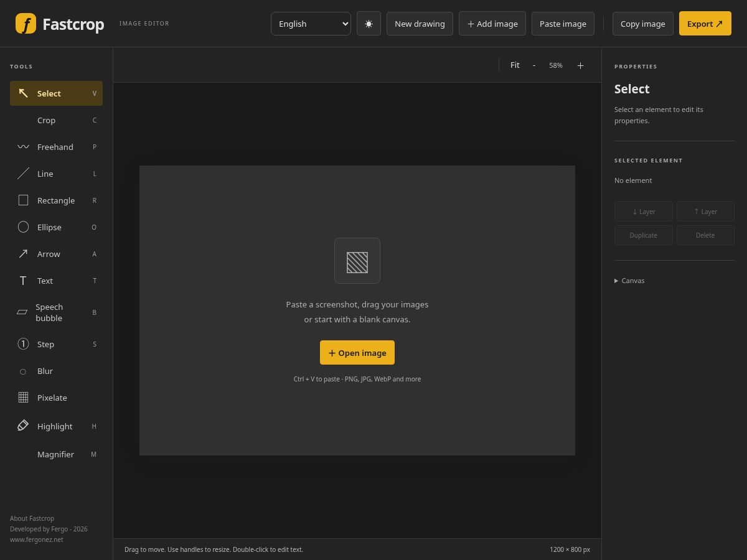Image resolution: width=747 pixels, height=560 pixels.
Task: Toggle the light/dark theme sun button
Action: pyautogui.click(x=369, y=24)
